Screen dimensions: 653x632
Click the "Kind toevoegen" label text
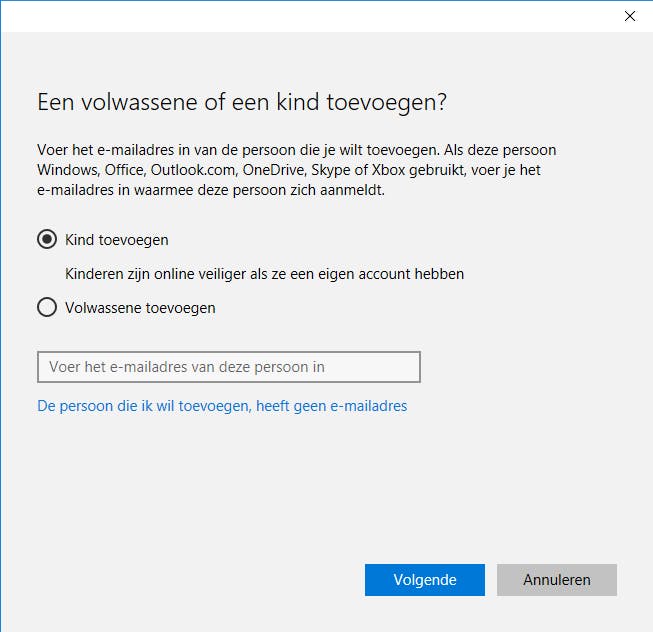coord(117,240)
